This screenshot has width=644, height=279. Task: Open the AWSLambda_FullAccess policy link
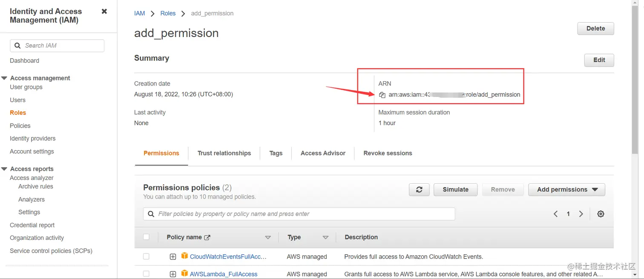pyautogui.click(x=224, y=274)
